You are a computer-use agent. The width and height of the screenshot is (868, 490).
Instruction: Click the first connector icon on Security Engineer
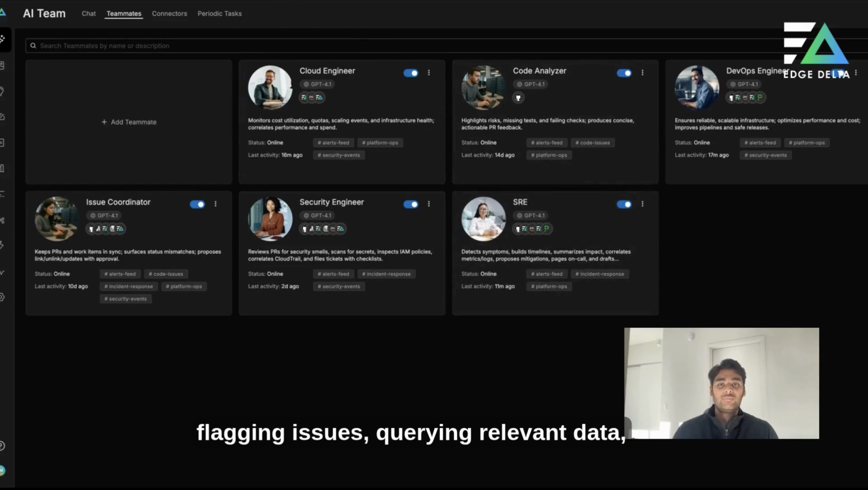point(304,229)
